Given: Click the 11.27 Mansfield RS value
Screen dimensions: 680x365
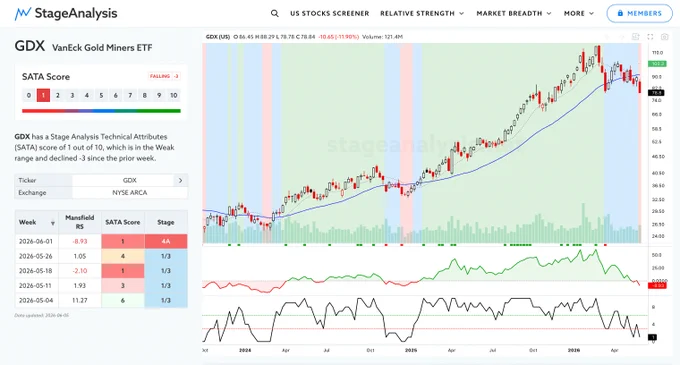Looking at the screenshot, I should 80,300.
